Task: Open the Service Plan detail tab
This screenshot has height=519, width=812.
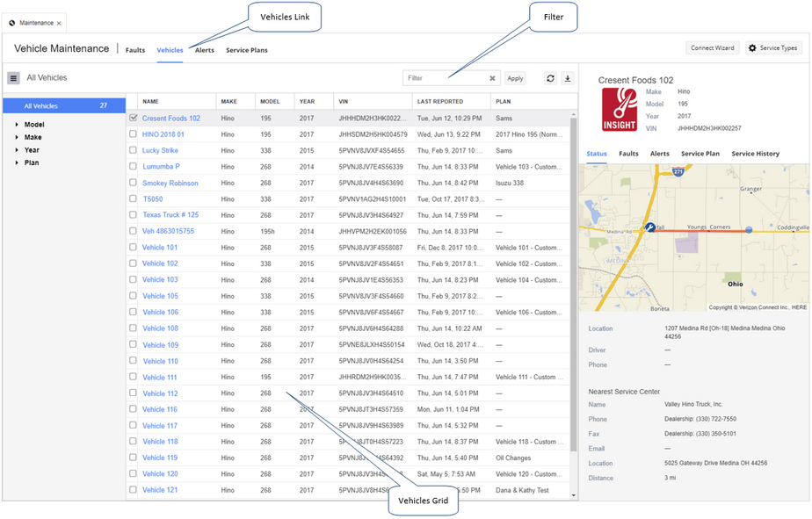Action: (700, 154)
